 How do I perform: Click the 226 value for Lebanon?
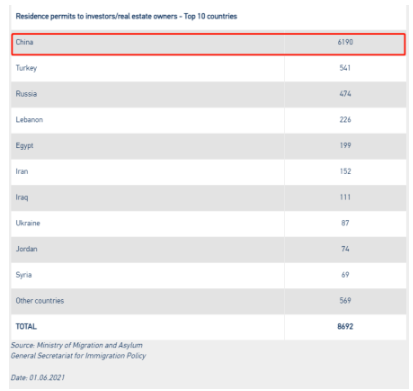[x=345, y=120]
